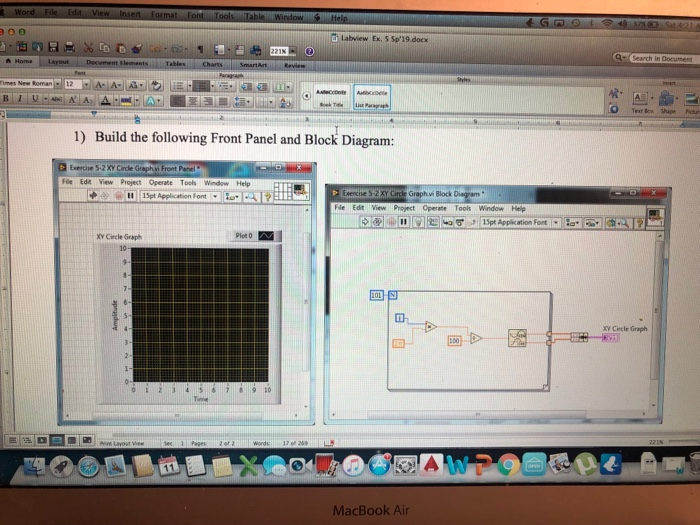Open the Change Case Aa dropdown
Screen dimensions: 700x525
[135, 85]
